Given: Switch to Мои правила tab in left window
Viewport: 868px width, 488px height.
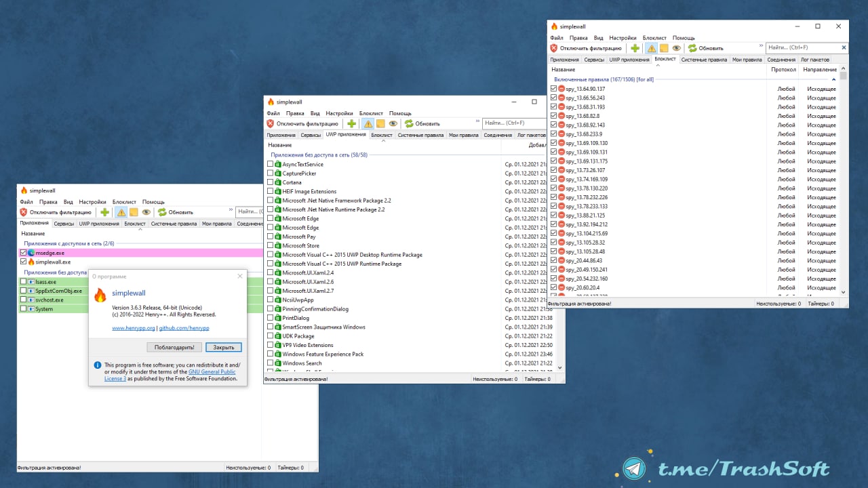Looking at the screenshot, I should (x=216, y=224).
